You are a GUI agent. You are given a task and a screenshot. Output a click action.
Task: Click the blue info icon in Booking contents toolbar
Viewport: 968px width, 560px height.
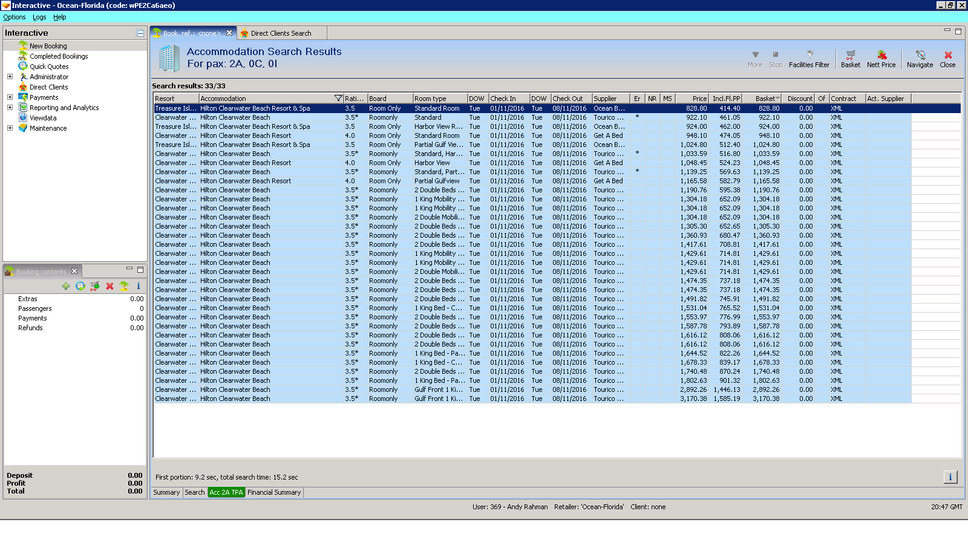[x=139, y=286]
